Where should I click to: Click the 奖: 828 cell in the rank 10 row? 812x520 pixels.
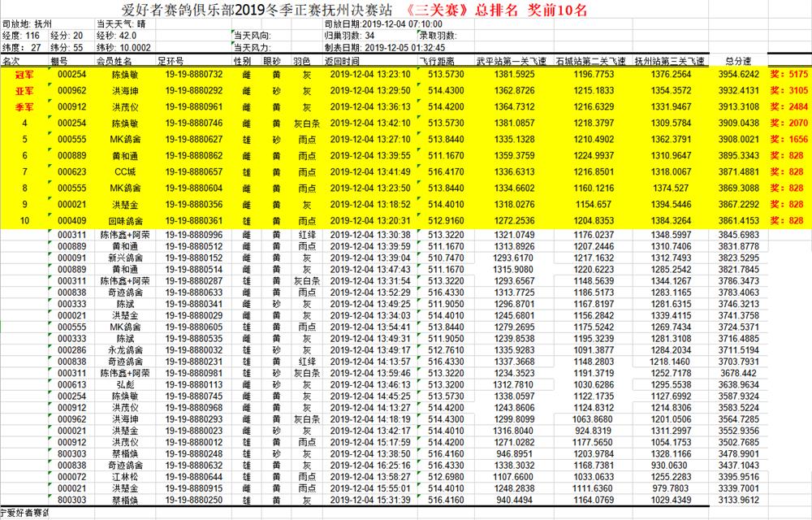coord(787,221)
